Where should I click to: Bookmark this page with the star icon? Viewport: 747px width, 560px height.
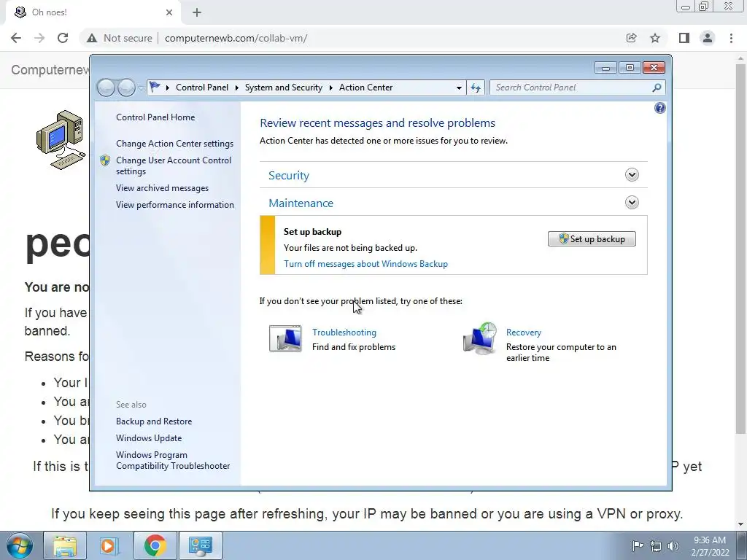[655, 38]
